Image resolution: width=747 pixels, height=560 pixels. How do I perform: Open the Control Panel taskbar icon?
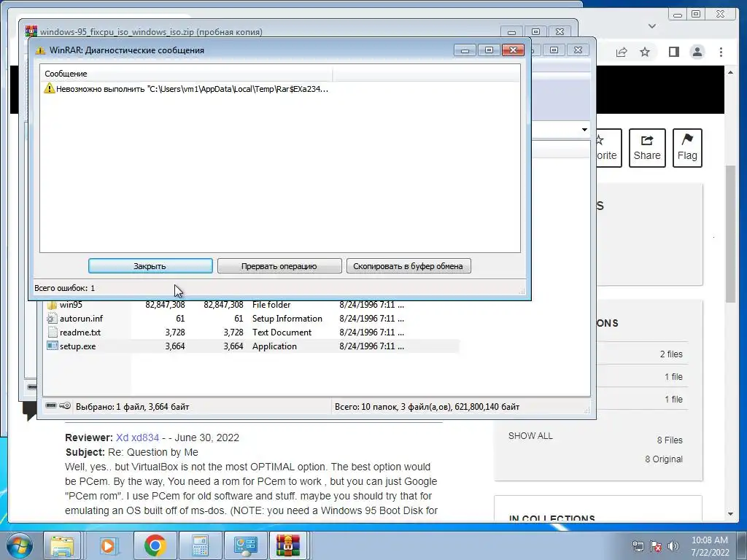[245, 545]
